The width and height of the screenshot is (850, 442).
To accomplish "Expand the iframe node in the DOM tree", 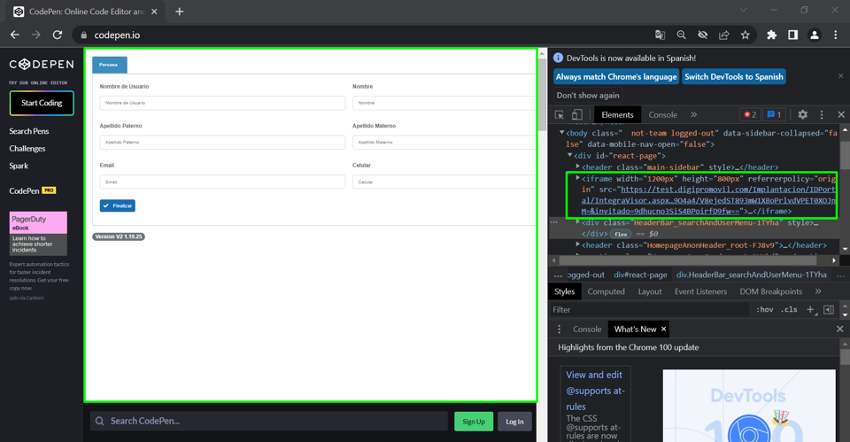I will (578, 179).
